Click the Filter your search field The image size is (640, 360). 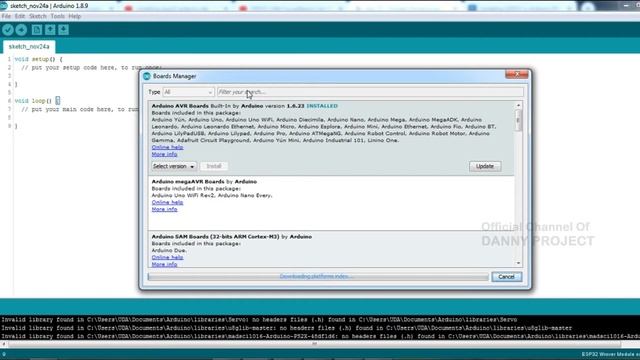(370, 92)
